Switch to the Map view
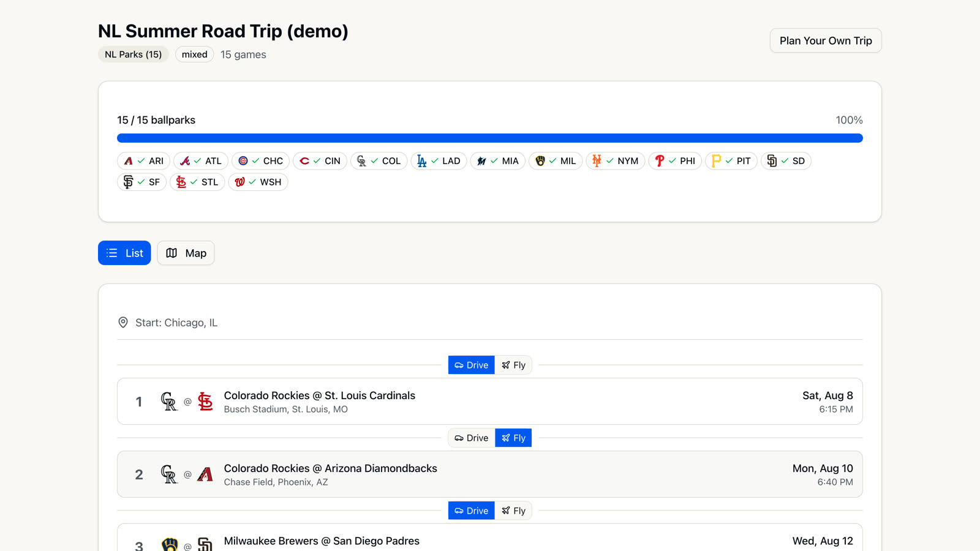Image resolution: width=980 pixels, height=551 pixels. 186,253
